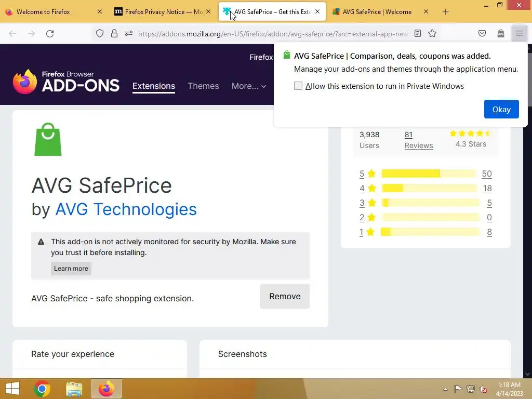Open the AVG Technologies author link
This screenshot has width=532, height=399.
click(126, 209)
